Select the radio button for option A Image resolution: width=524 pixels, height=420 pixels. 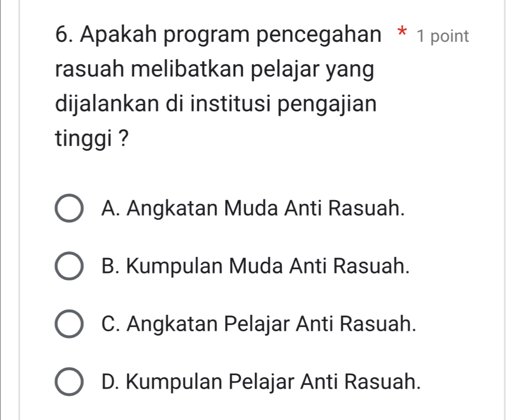[69, 210]
